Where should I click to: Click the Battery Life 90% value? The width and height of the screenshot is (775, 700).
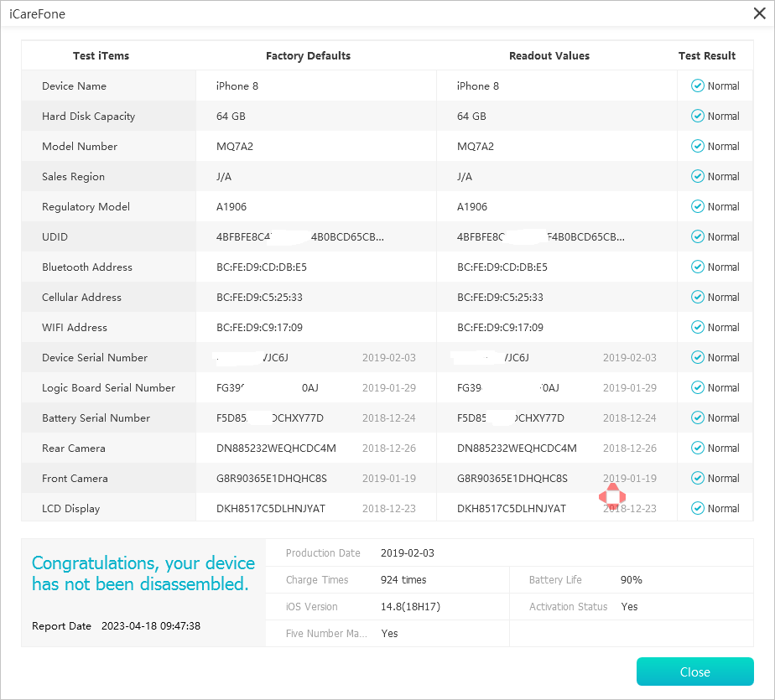[x=632, y=579]
